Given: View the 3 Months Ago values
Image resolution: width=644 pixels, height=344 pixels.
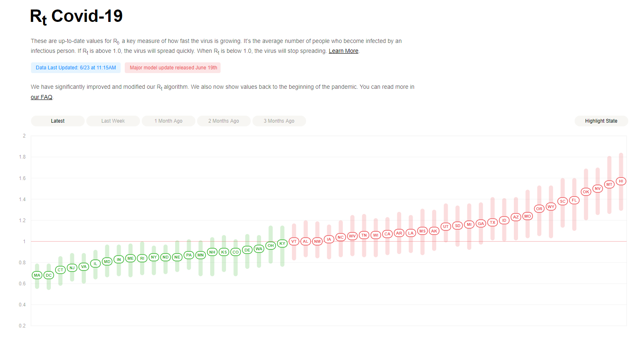Looking at the screenshot, I should click(279, 121).
